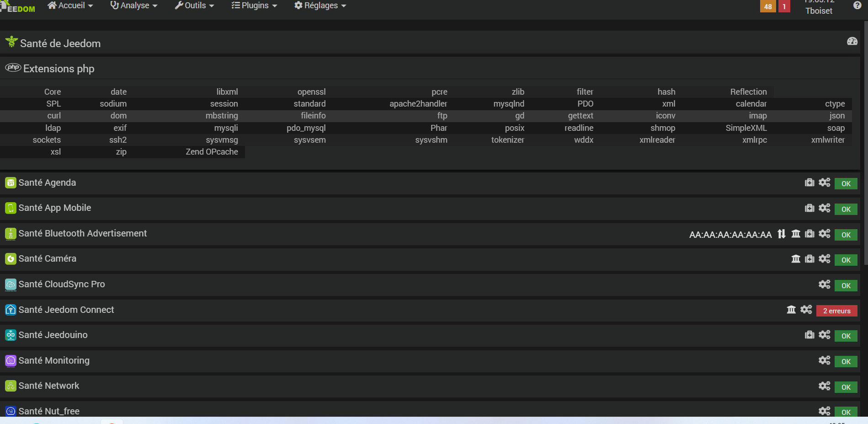This screenshot has height=424, width=868.
Task: Open gears configuration for Bluetooth Advertisement
Action: [x=824, y=234]
